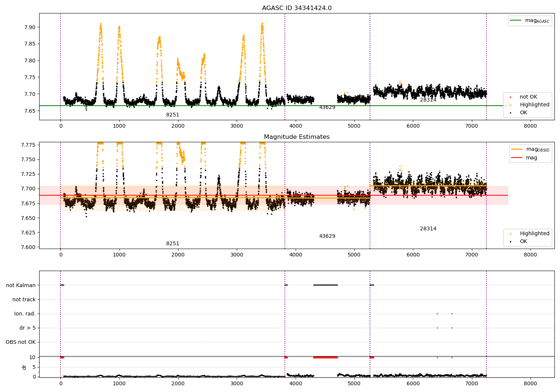Click y-axis tick 7.90 in top plot
This screenshot has width=560, height=392.
click(30, 27)
